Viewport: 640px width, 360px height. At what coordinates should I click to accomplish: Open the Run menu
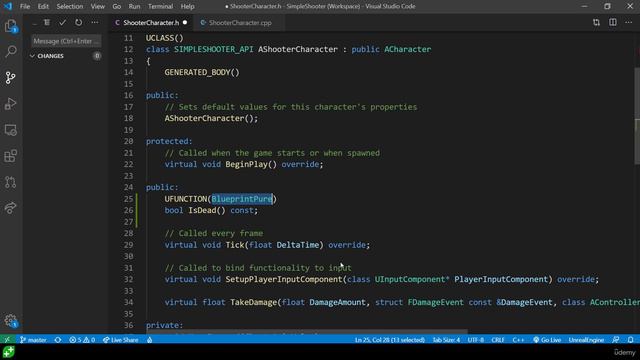pos(134,7)
